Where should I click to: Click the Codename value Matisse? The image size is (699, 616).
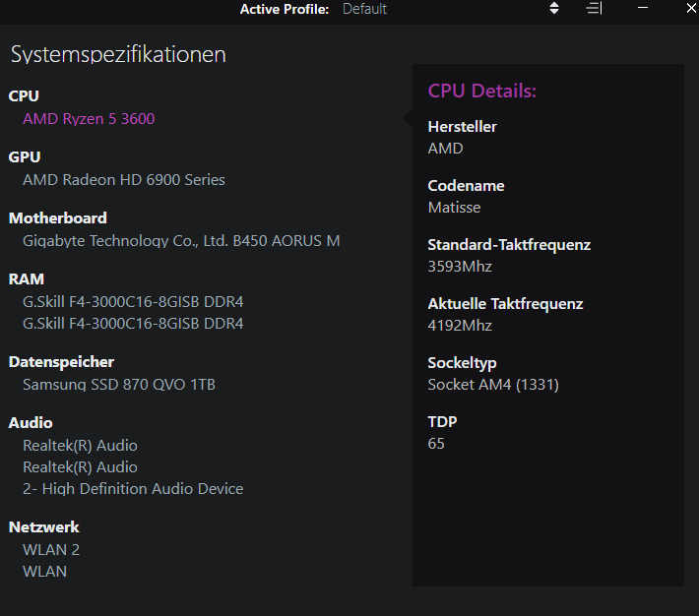pos(454,208)
